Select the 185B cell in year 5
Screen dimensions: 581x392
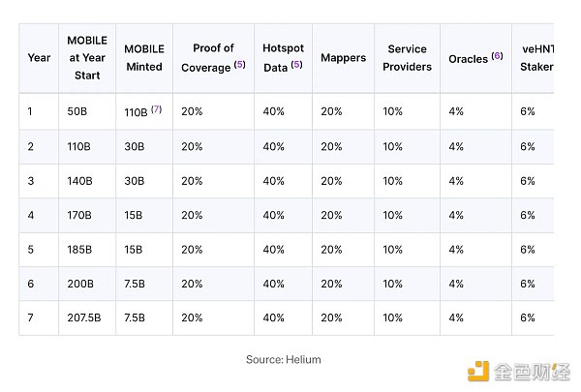coord(79,249)
